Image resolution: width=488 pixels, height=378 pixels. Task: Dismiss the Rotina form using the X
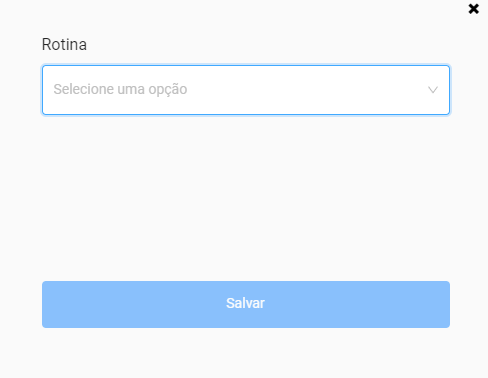[x=473, y=9]
